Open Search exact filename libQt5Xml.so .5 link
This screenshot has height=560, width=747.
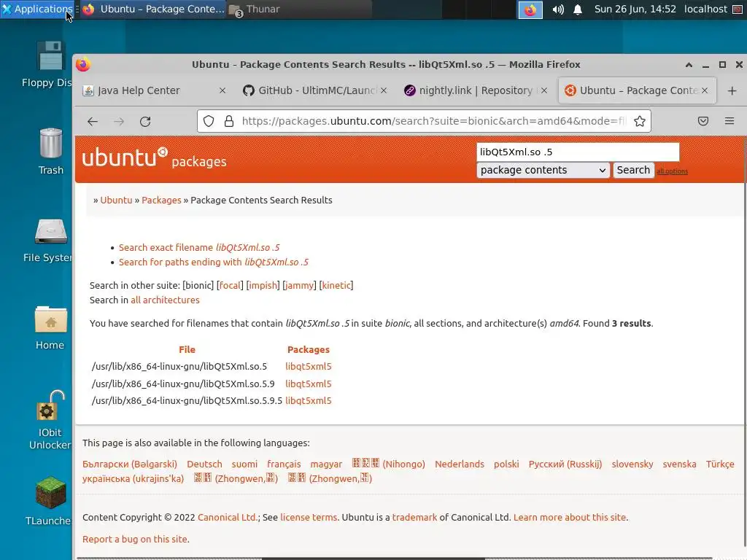click(x=199, y=248)
